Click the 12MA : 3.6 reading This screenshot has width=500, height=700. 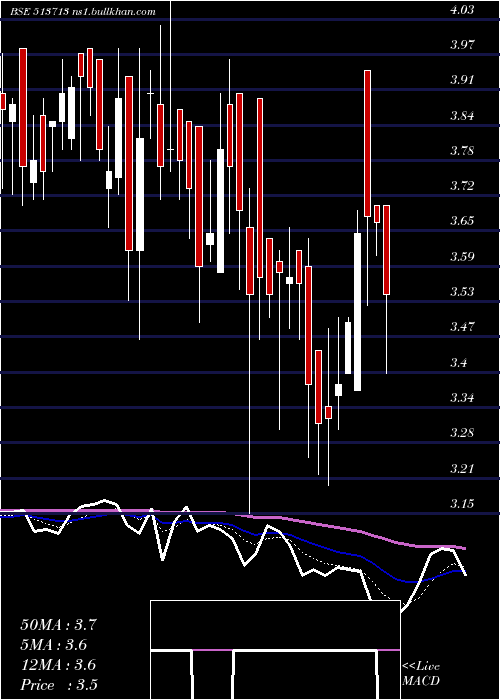tap(58, 665)
